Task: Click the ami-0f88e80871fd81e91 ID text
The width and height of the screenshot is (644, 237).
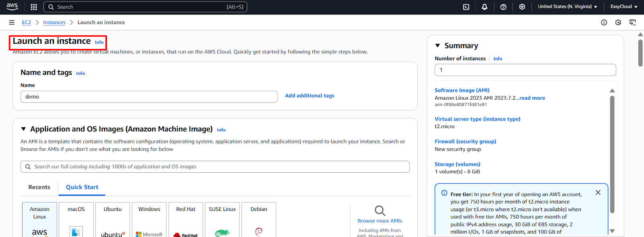Action: coord(461,104)
